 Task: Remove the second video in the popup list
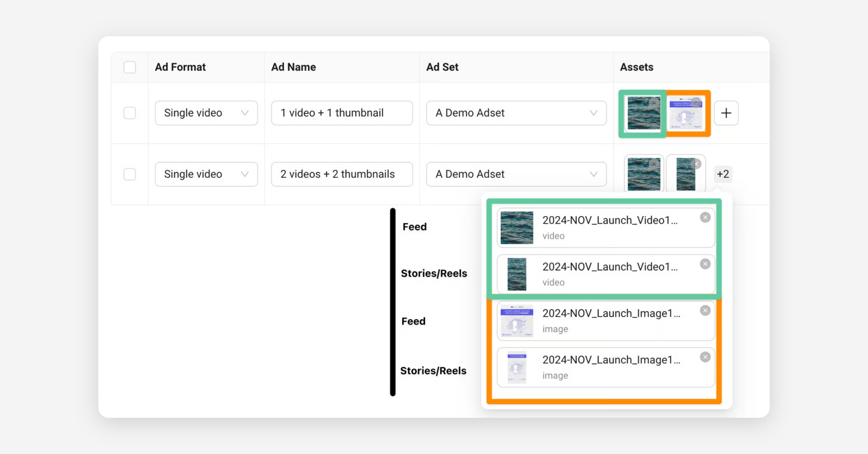pos(705,264)
